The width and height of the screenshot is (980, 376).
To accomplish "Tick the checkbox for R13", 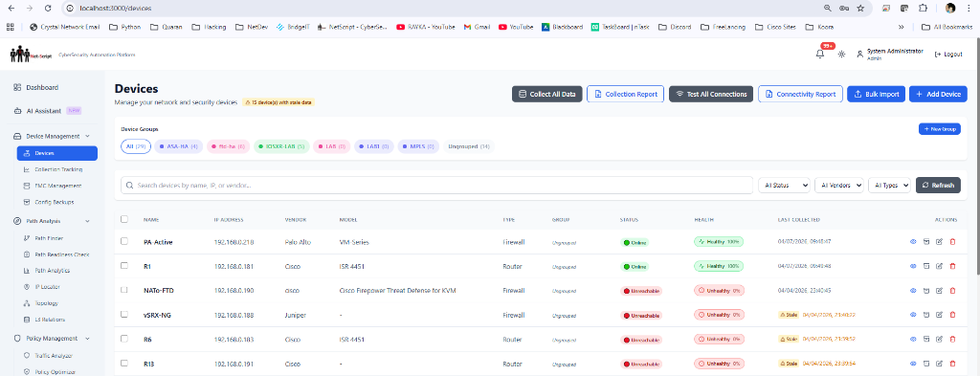I will (123, 363).
